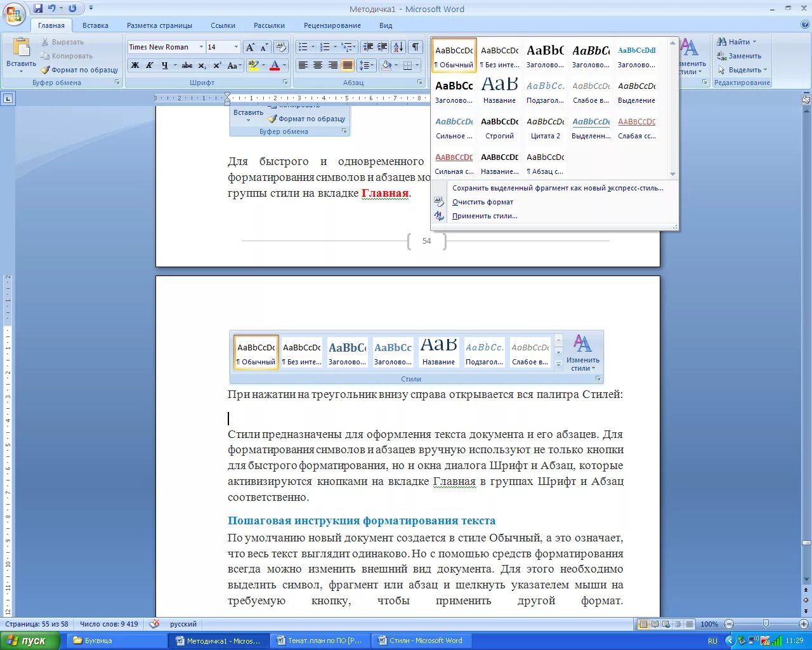Open Шрифт dialog launcher
Screen dimensions: 812x650
(285, 83)
